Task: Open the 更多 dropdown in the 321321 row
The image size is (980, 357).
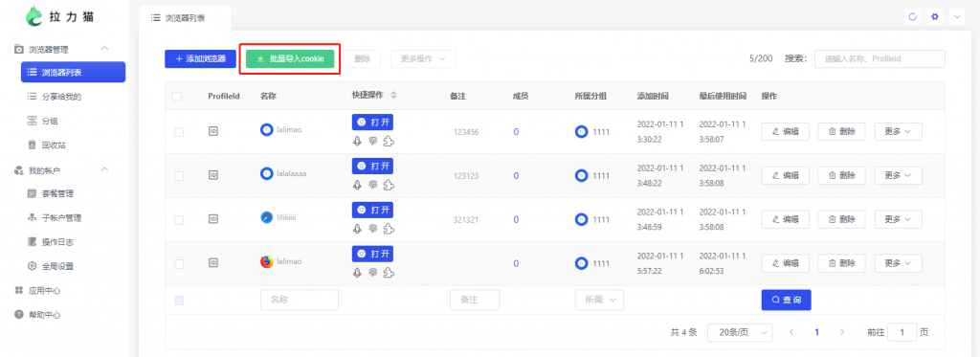Action: tap(898, 219)
